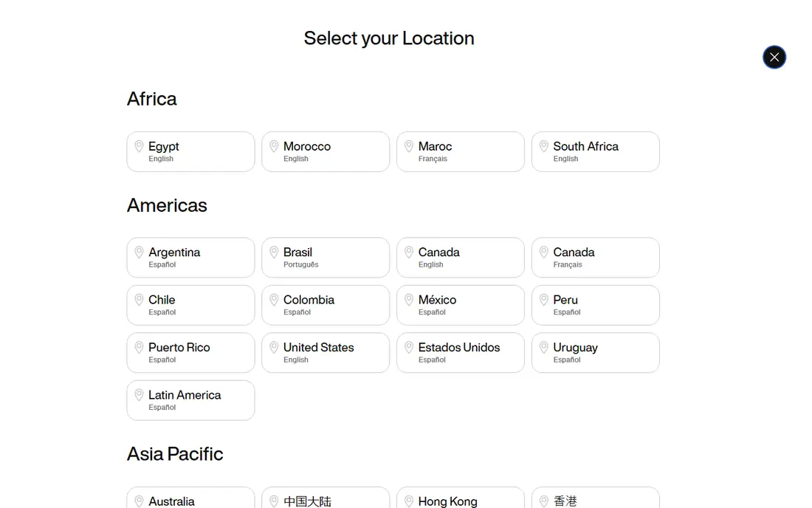The width and height of the screenshot is (812, 508).
Task: Click the location pin next to Brasil
Action: [274, 253]
